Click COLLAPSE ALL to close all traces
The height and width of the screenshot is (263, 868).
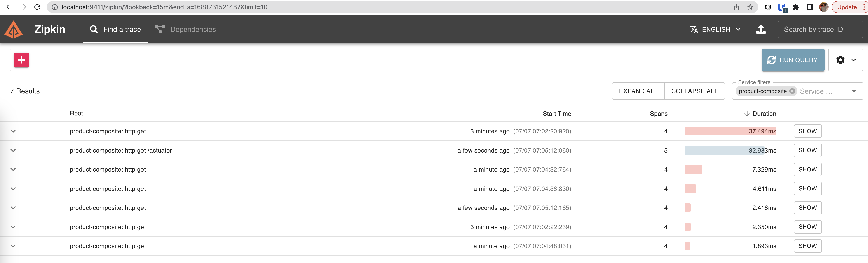pos(694,91)
